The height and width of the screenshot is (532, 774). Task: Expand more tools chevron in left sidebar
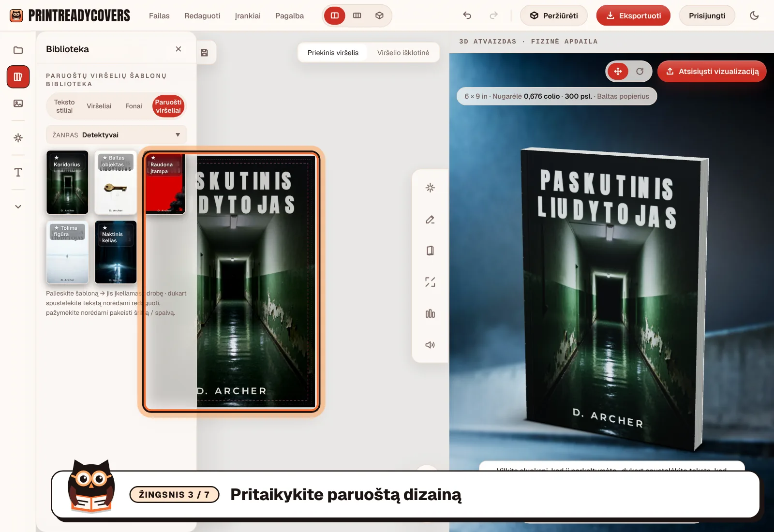[x=18, y=207]
